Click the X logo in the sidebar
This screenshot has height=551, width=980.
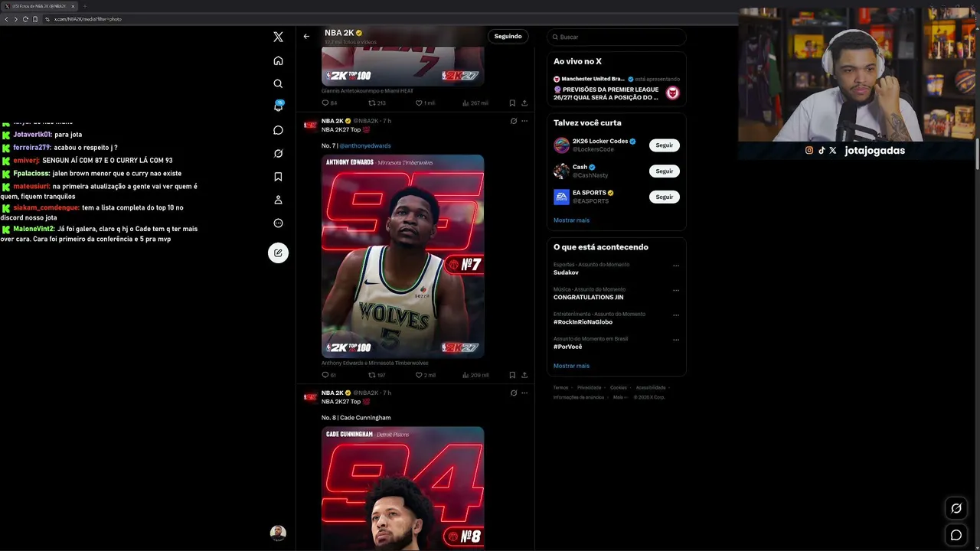[x=278, y=37]
